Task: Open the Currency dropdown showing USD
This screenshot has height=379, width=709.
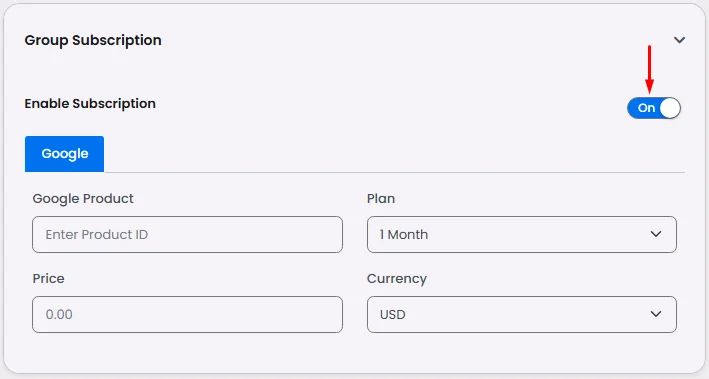Action: coord(522,314)
